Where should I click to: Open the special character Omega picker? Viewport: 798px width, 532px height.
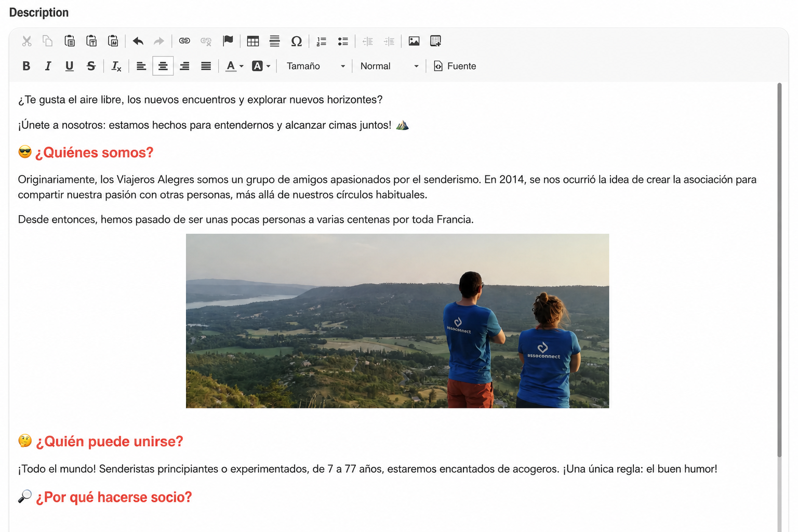(x=297, y=41)
